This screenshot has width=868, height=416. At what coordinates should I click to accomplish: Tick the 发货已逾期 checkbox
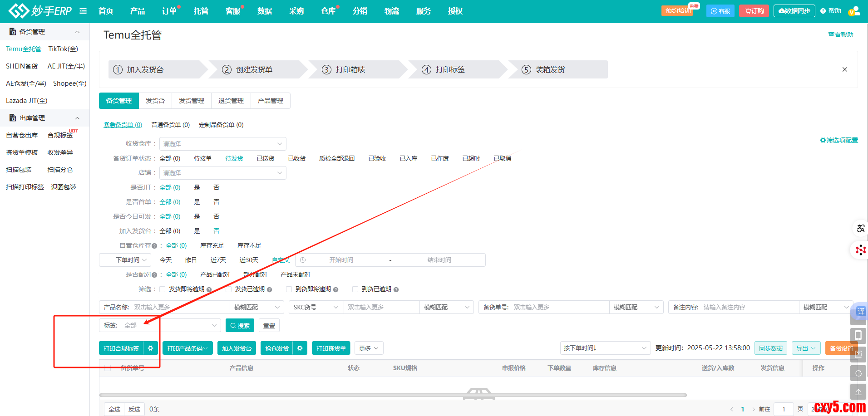coord(228,289)
